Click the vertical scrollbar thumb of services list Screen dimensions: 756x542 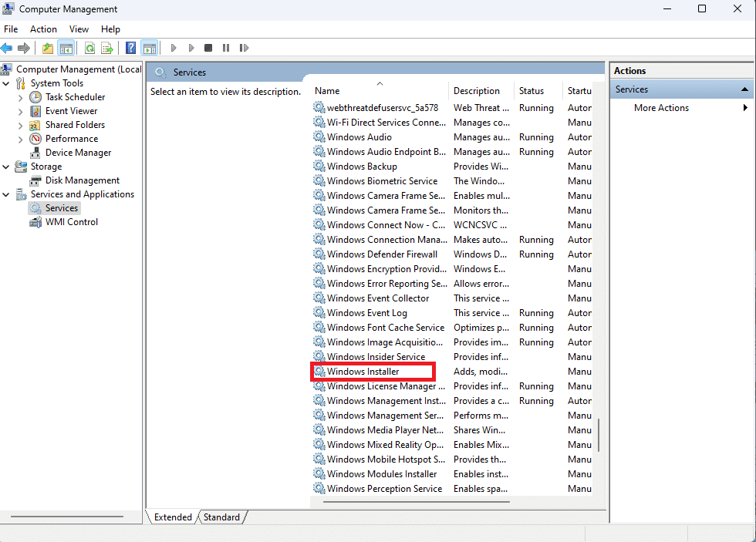[599, 435]
